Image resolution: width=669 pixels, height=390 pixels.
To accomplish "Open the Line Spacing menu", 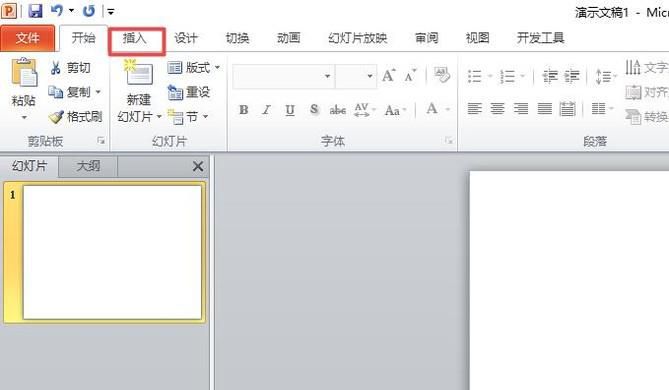I will tap(606, 76).
